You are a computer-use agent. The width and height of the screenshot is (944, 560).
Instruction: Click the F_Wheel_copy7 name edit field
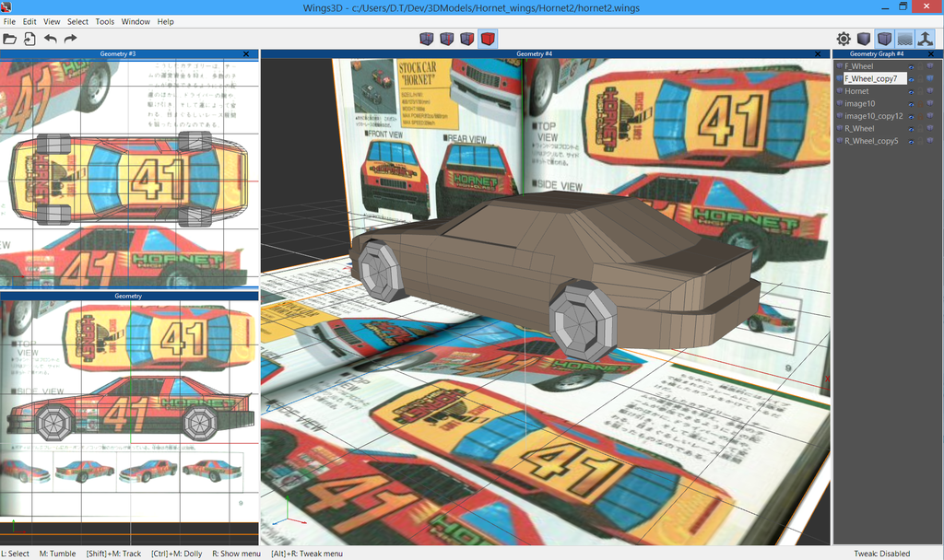(x=873, y=79)
